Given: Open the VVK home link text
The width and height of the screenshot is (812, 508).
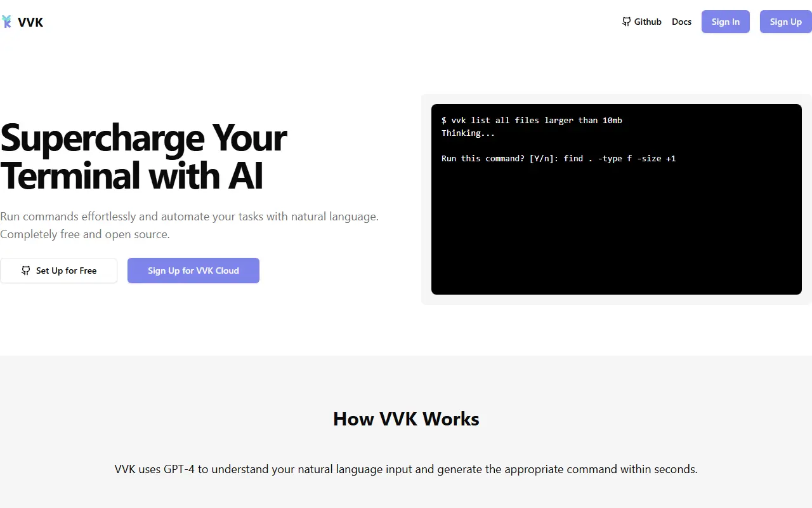Looking at the screenshot, I should [x=30, y=22].
